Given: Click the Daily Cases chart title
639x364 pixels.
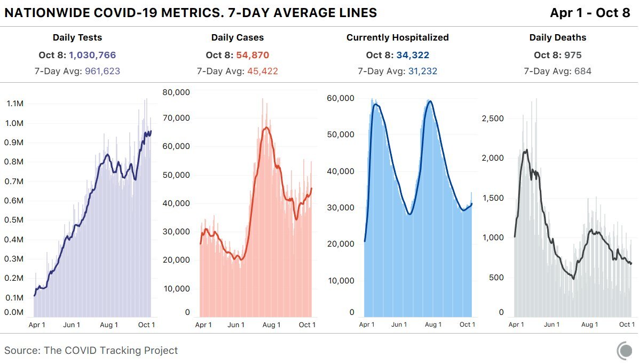Looking at the screenshot, I should point(238,37).
